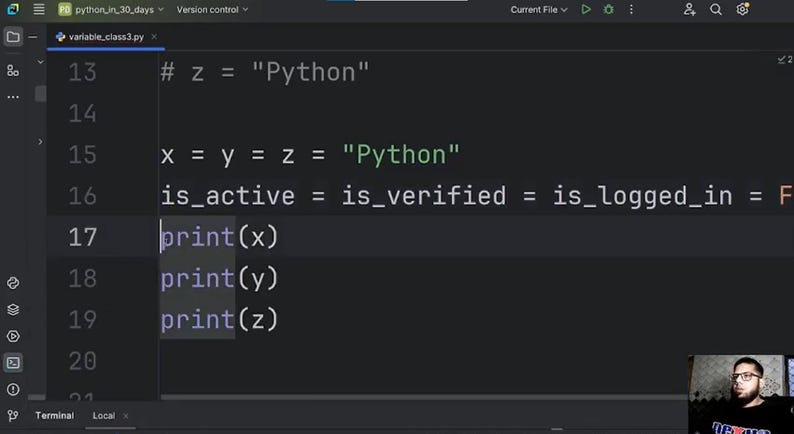Click the webcam video overlay thumbnail
794x434 pixels.
coord(741,394)
